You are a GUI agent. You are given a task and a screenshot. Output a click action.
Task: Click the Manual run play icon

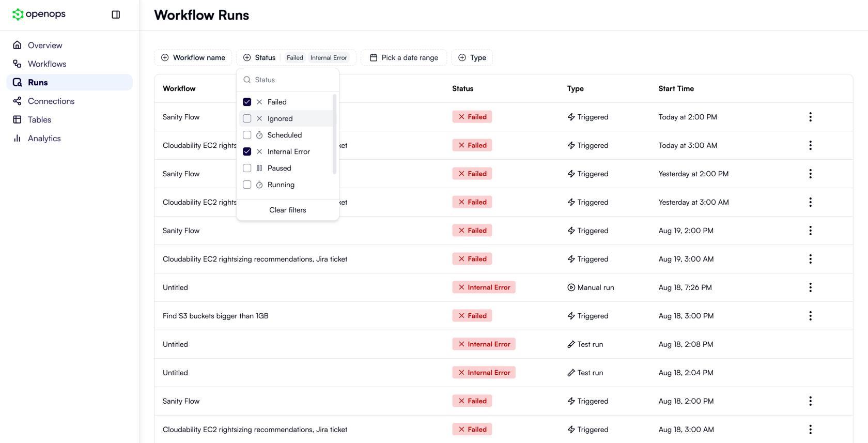point(571,287)
